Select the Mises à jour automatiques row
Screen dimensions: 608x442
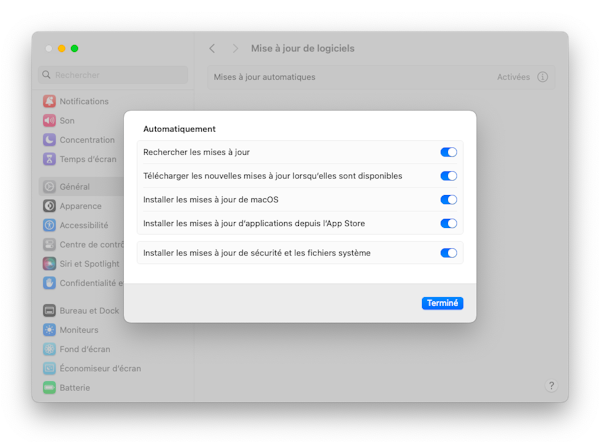381,77
